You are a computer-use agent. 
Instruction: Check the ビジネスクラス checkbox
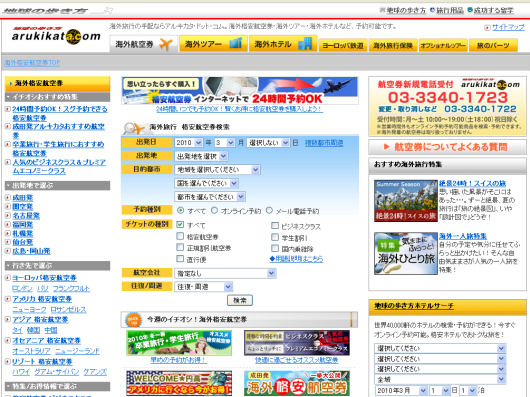[x=275, y=225]
